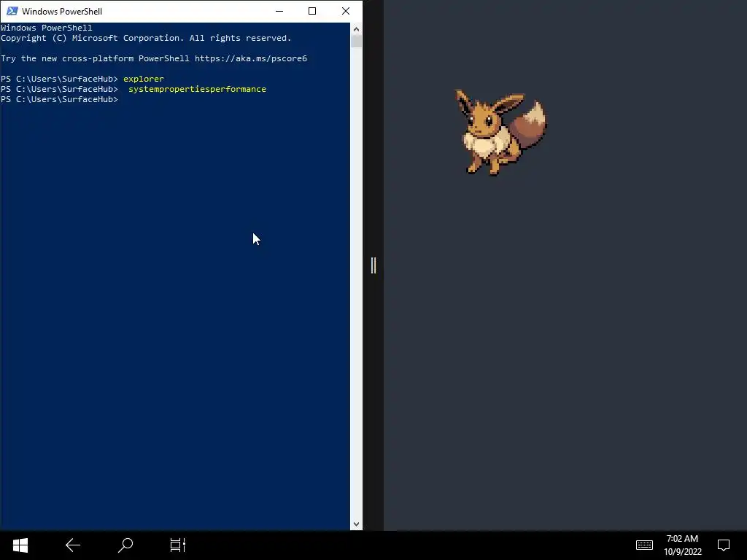Click the PowerShell scrollbar thumb
The width and height of the screenshot is (747, 560).
(356, 41)
